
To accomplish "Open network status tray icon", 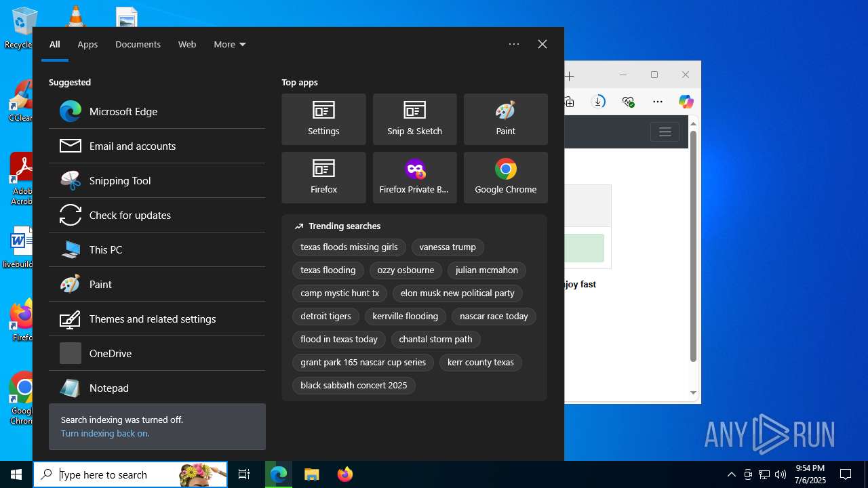I will (x=764, y=474).
